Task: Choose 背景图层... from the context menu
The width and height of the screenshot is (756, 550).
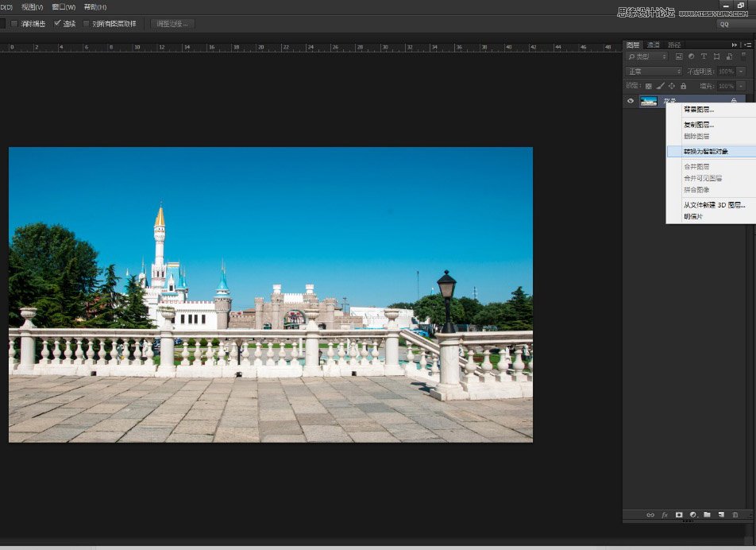Action: click(711, 110)
